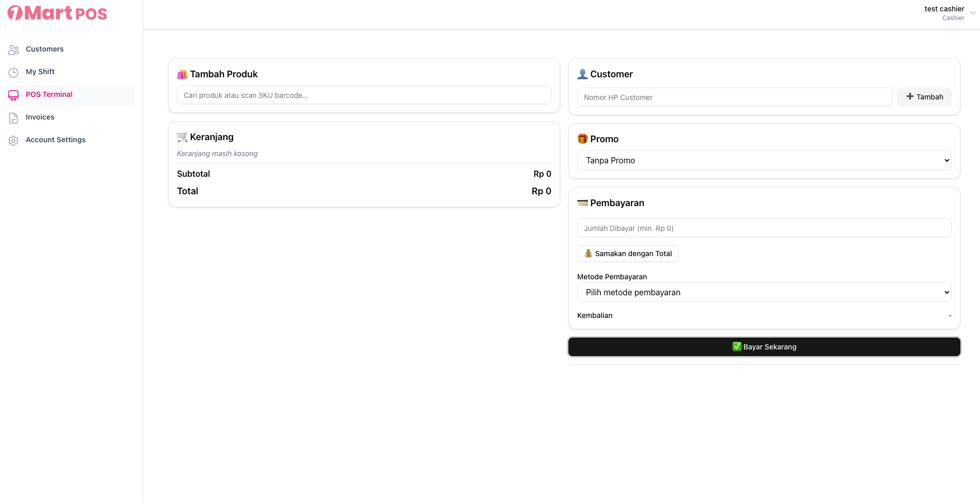Focus the product search SKU barcode field
Viewport: 980px width, 503px height.
[364, 95]
